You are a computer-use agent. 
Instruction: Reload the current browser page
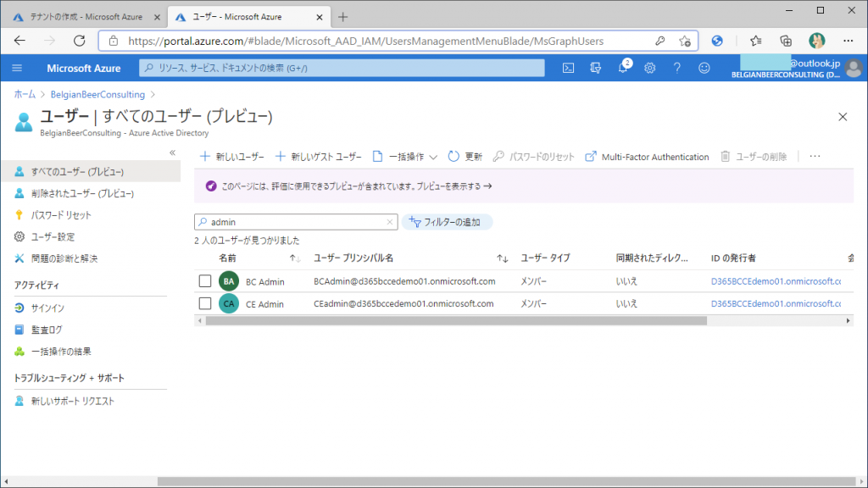pyautogui.click(x=80, y=41)
